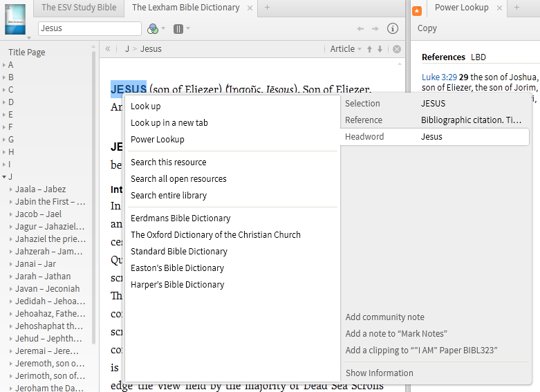Click the Lexham Bible Dictionary book cover icon
The height and width of the screenshot is (392, 540).
click(15, 19)
